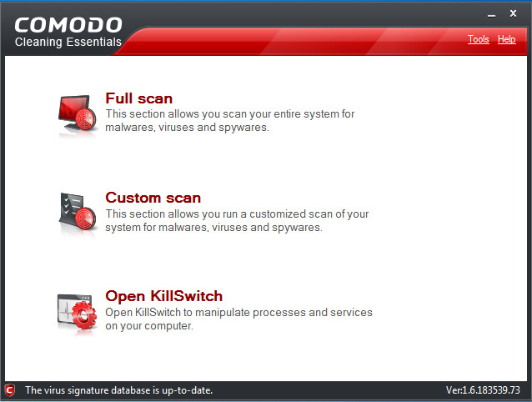Launch Open KillSwitch
Image resolution: width=532 pixels, height=402 pixels.
point(164,296)
